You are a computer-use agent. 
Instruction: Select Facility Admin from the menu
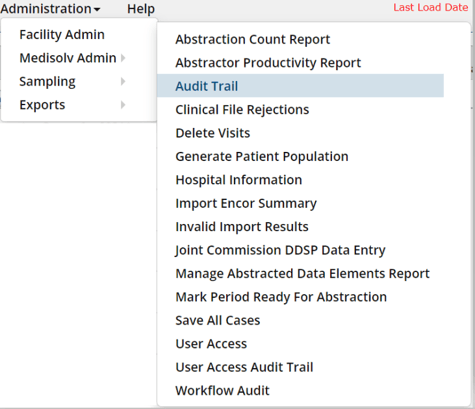(x=62, y=34)
